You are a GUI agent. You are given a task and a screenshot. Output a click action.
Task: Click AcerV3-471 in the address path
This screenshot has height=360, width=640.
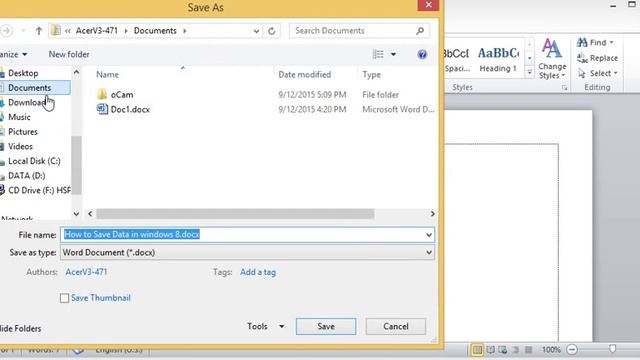pos(97,31)
